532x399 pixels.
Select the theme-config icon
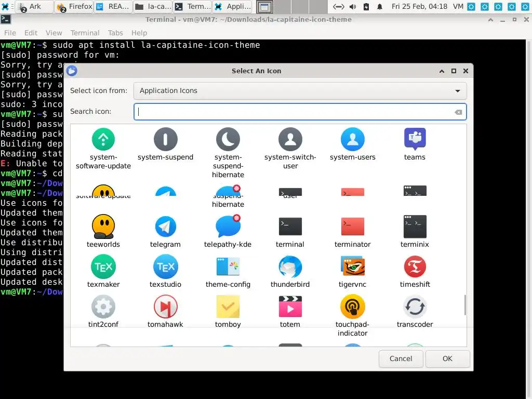(228, 267)
